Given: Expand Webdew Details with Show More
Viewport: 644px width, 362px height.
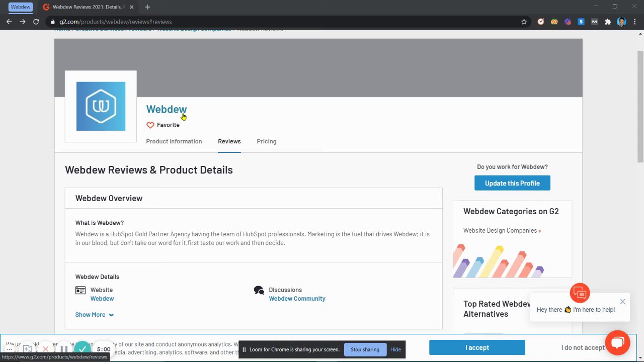Looking at the screenshot, I should pos(94,315).
